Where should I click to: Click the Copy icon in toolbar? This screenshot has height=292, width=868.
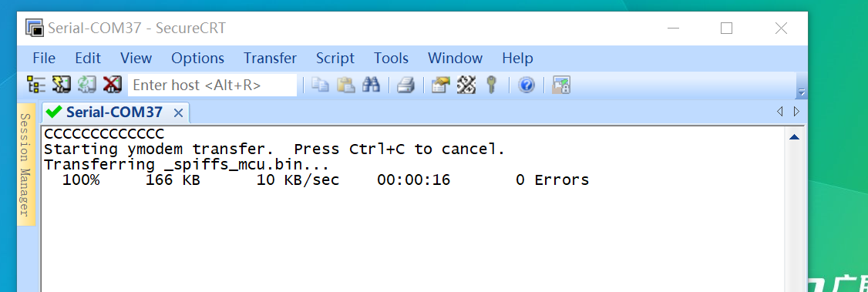pos(320,85)
